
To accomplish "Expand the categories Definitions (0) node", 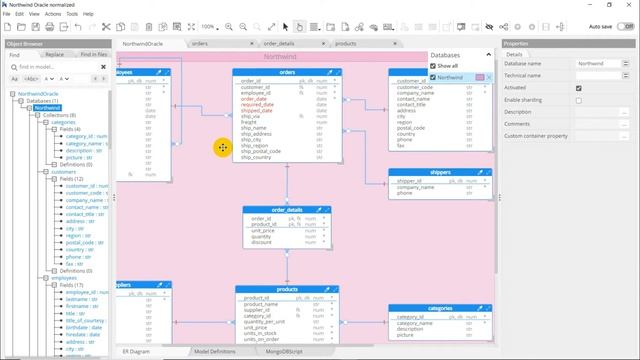I will click(x=54, y=164).
